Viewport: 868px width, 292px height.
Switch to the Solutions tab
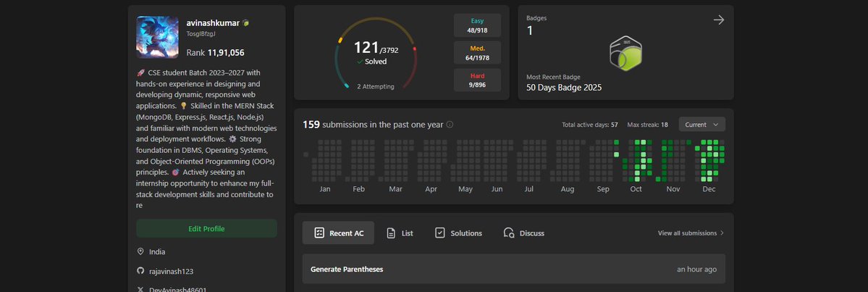[x=458, y=233]
